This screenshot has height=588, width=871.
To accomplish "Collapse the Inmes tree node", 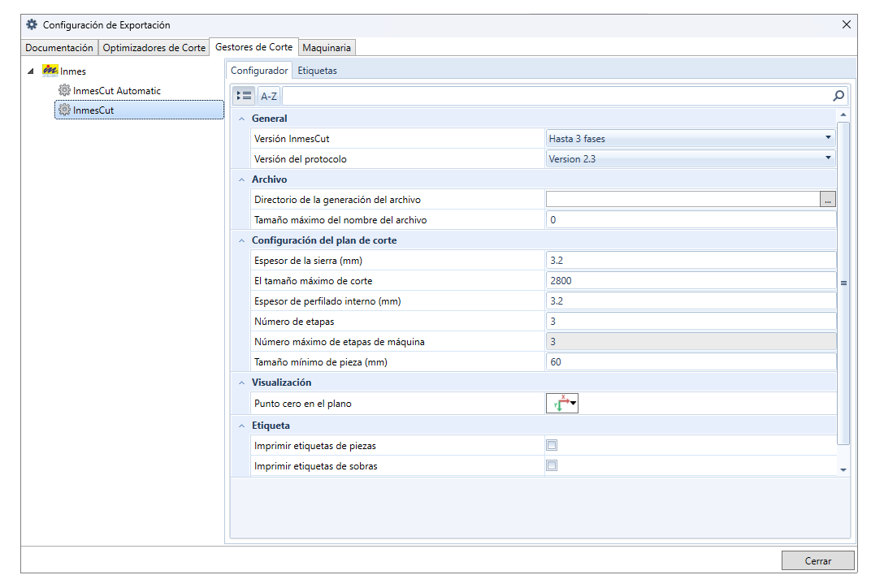I will point(31,71).
